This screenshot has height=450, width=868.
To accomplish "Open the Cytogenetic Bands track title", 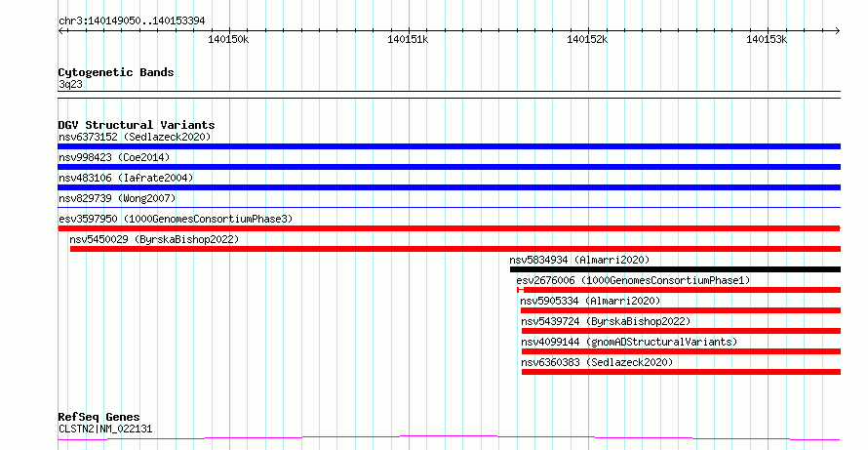I will coord(116,72).
